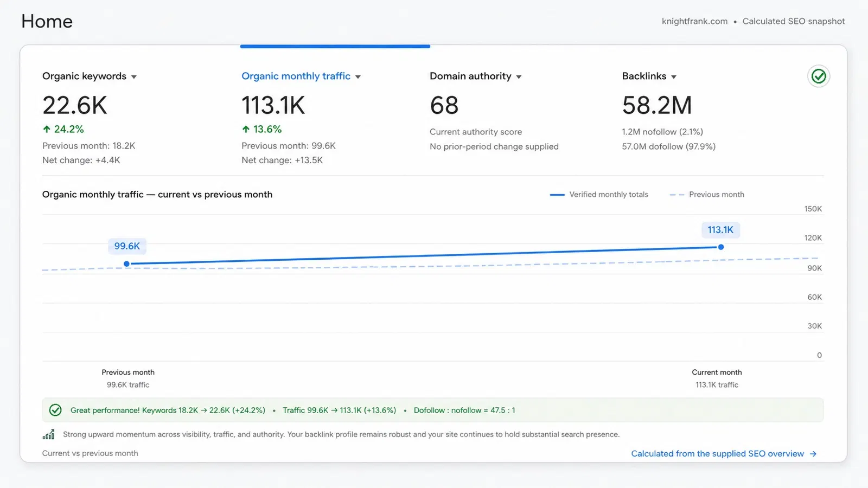
Task: Select the Backlinks metric tab
Action: tap(644, 76)
